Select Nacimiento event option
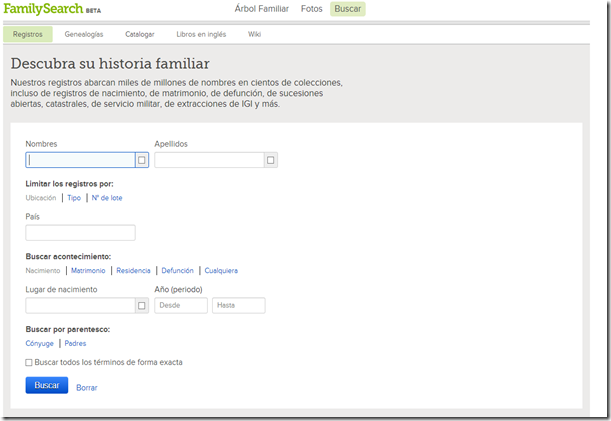 click(x=43, y=271)
